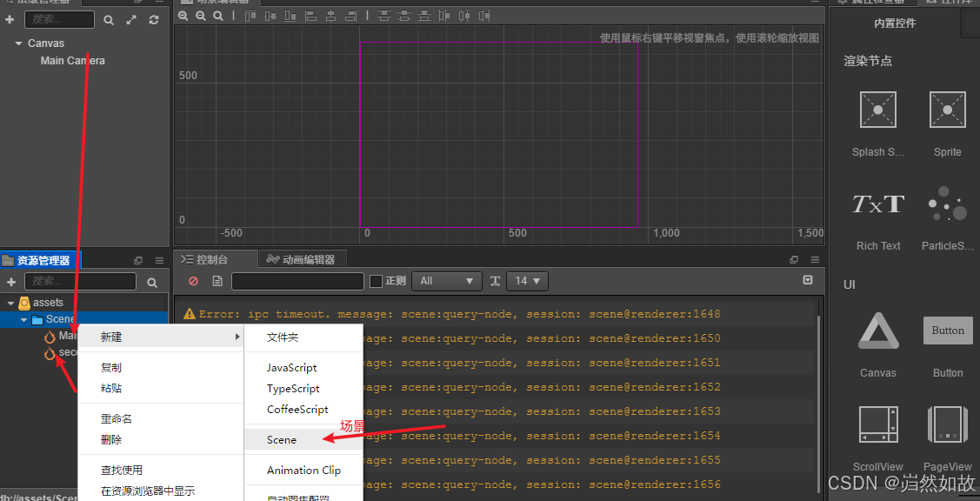The height and width of the screenshot is (501, 980).
Task: Align selected nodes to bottom edge
Action: pos(290,16)
